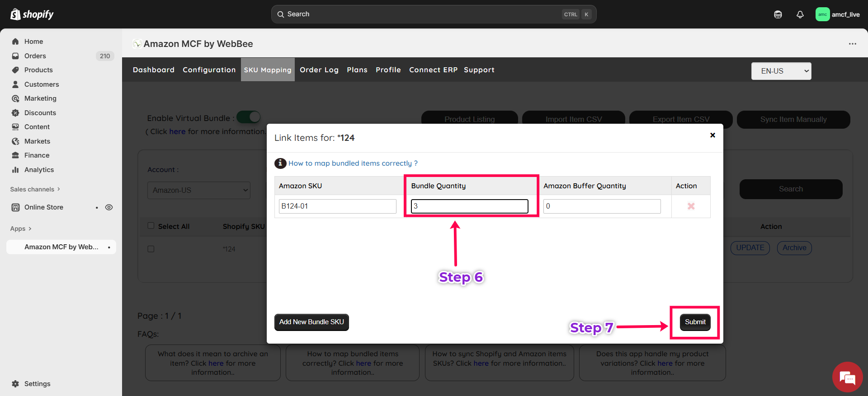
Task: Open the chat support bubble
Action: [x=847, y=377]
